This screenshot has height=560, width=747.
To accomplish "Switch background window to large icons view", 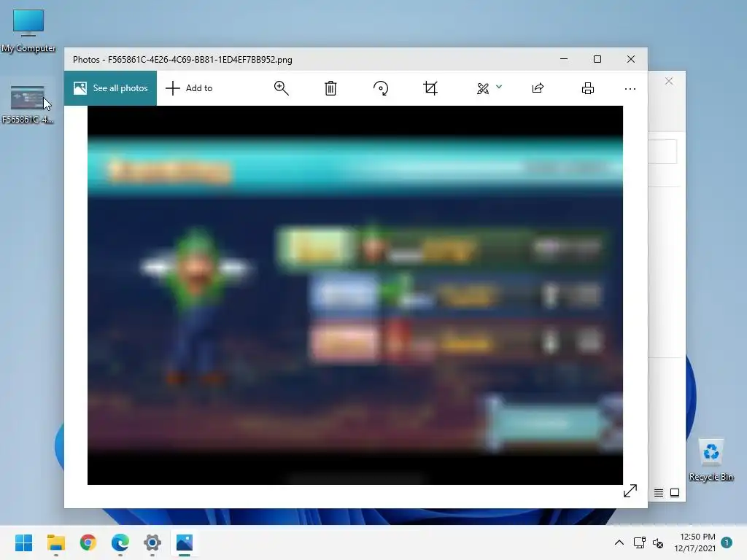I will click(675, 493).
